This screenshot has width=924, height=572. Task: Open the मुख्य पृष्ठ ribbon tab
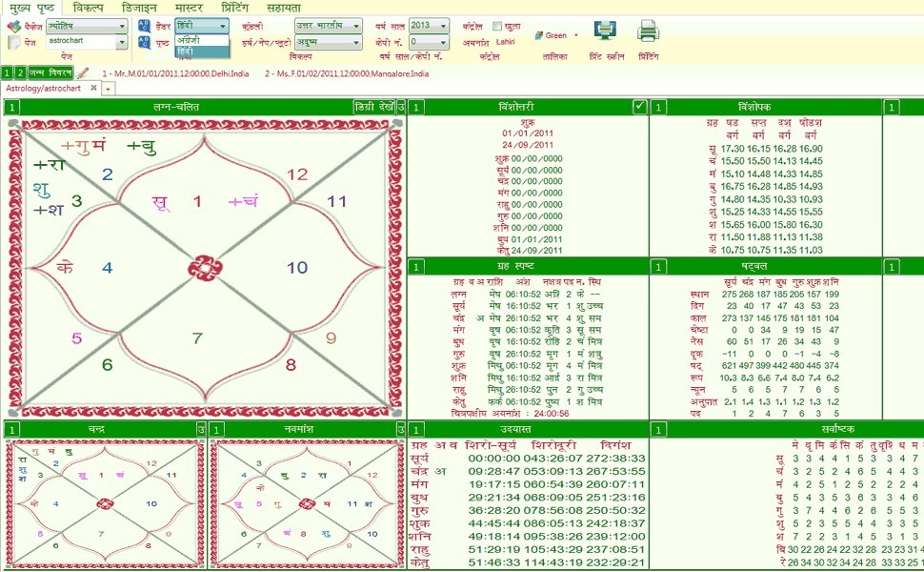click(31, 8)
